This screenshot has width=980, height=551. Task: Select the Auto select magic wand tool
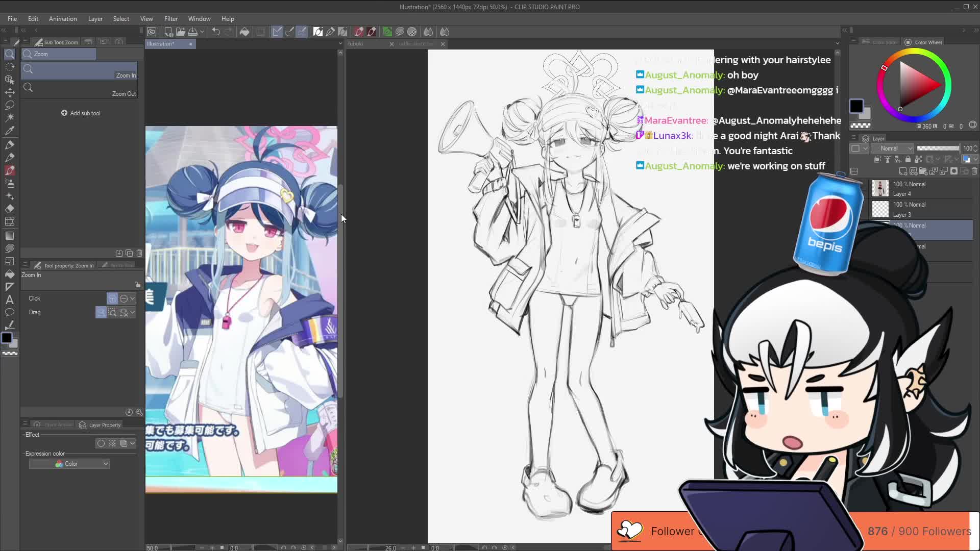click(10, 118)
